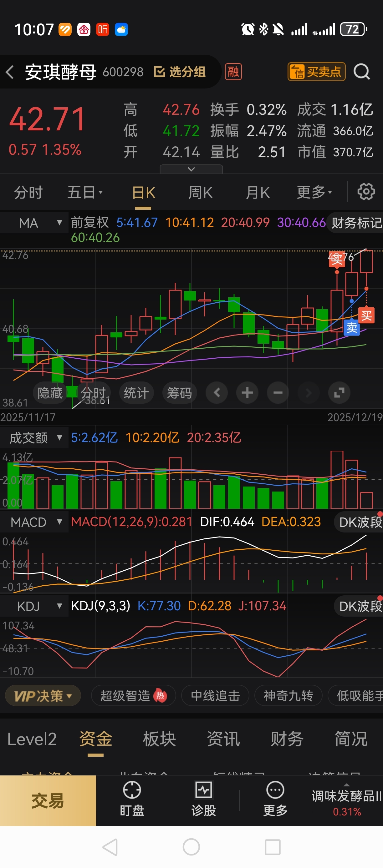Toggle the 隐藏 chart toolbar button
The width and height of the screenshot is (383, 868).
pos(50,392)
